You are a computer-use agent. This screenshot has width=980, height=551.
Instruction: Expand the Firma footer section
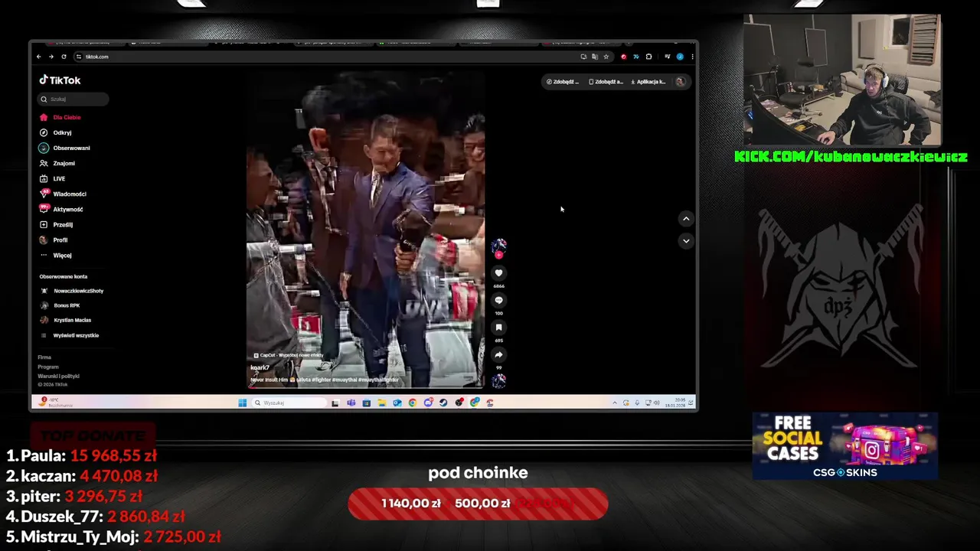coord(44,357)
